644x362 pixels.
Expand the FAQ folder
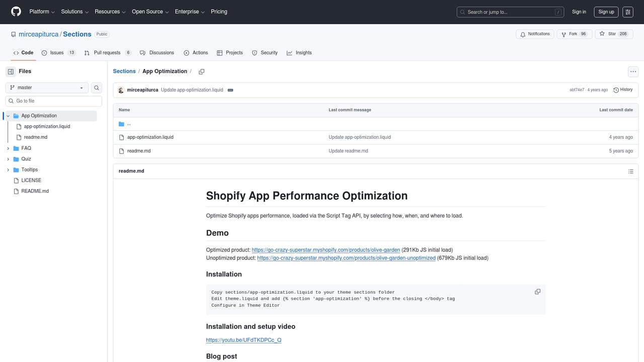(x=8, y=148)
